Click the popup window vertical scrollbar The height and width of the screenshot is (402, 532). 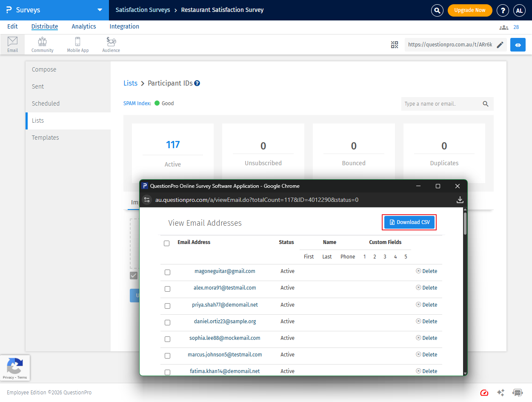coord(465,223)
